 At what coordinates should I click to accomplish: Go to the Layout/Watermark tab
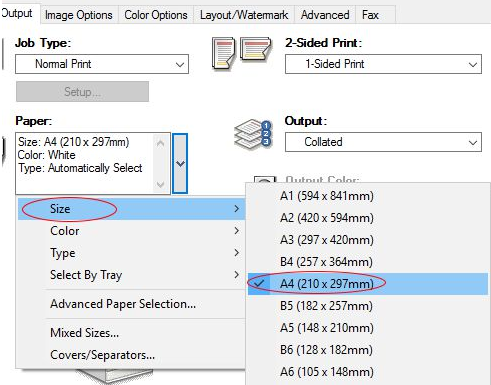[x=244, y=15]
